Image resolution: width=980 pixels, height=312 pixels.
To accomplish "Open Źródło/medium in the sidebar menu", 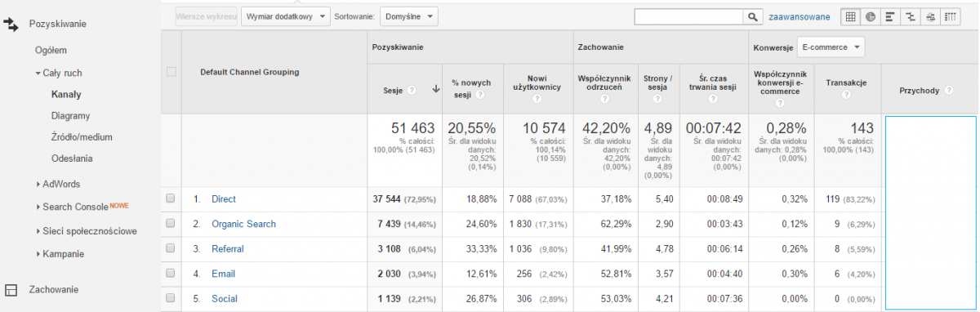I will click(82, 137).
